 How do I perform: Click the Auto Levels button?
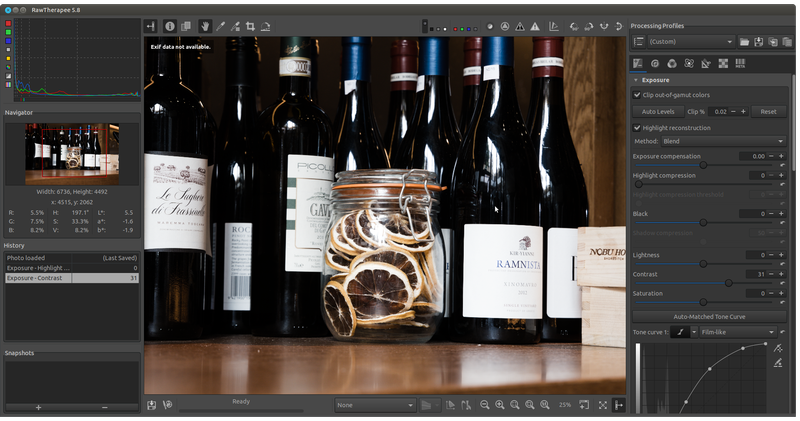point(658,112)
